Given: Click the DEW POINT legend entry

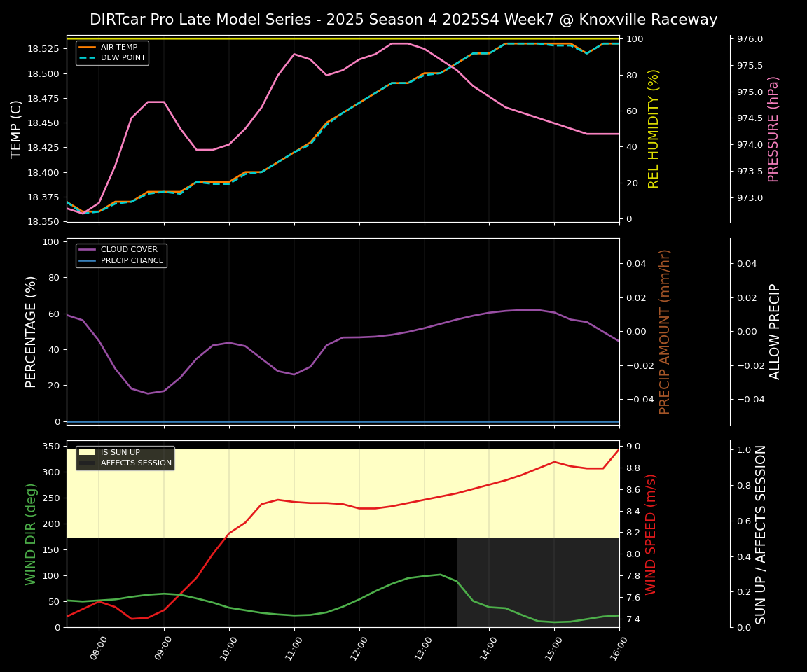Looking at the screenshot, I should point(123,58).
